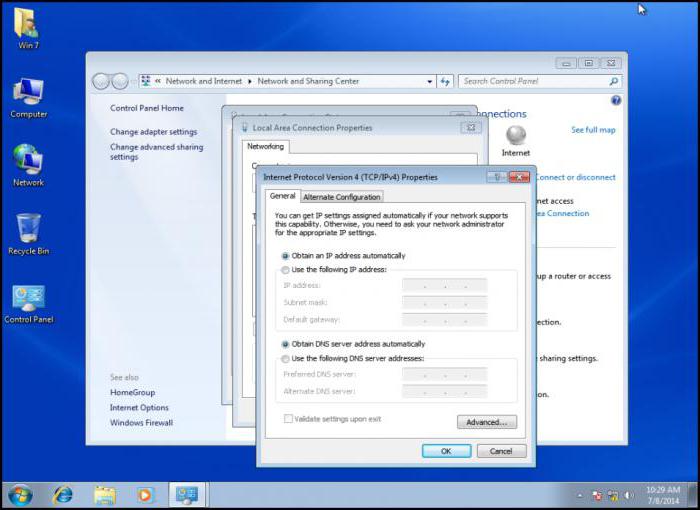Switch to the Alternate Configuration tab
The height and width of the screenshot is (510, 700).
[342, 197]
